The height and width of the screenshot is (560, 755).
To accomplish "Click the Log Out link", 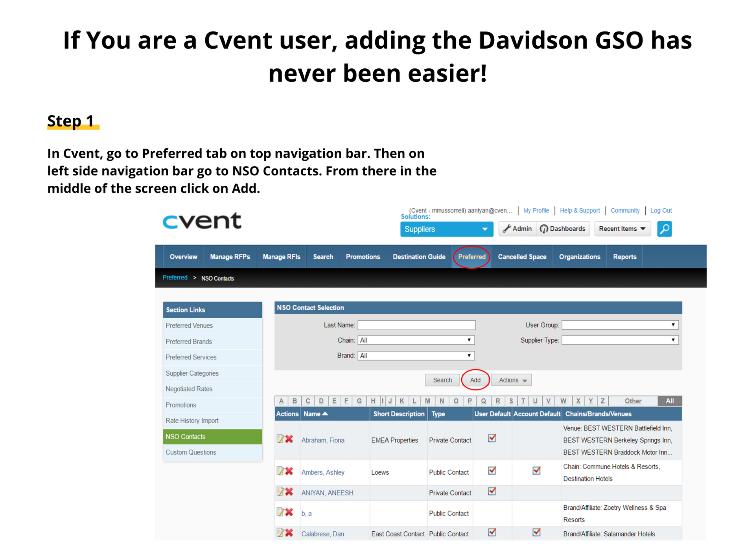I will click(661, 210).
